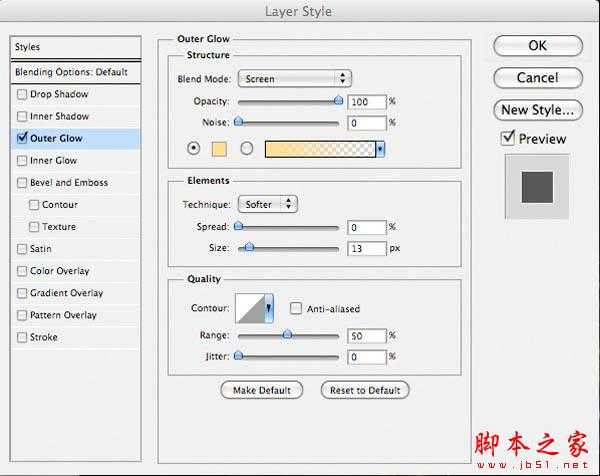
Task: Enable the Drop Shadow checkbox
Action: tap(22, 94)
